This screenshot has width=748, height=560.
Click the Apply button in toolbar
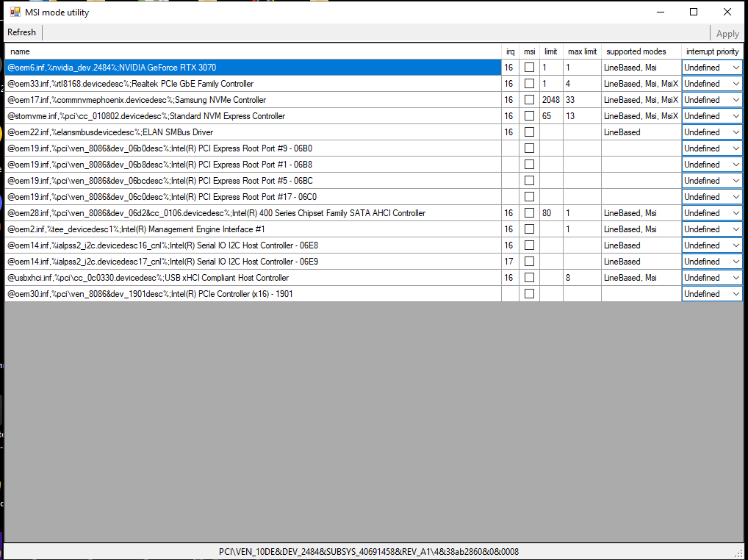[x=727, y=33]
